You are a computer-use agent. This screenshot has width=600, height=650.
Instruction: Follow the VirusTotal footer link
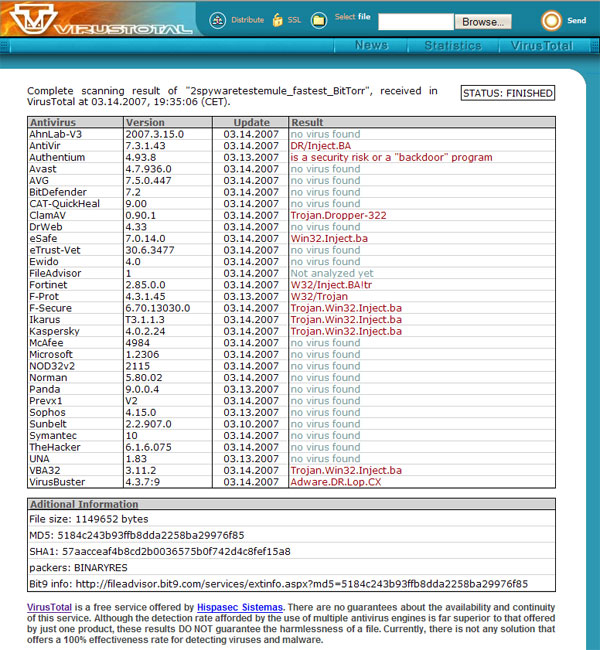49,607
